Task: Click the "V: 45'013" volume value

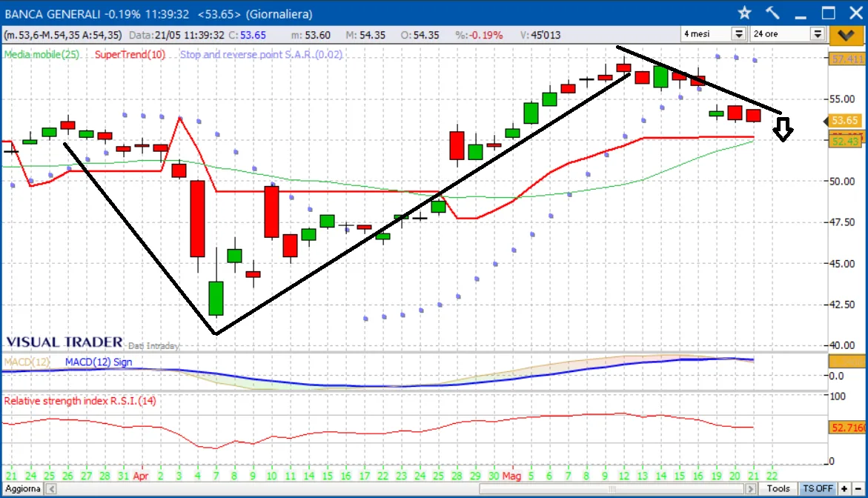Action: coord(540,35)
